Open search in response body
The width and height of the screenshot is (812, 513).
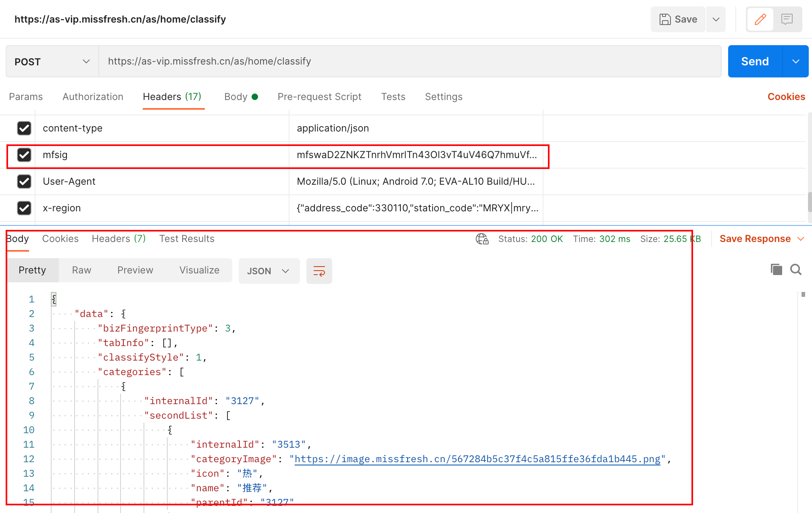(x=796, y=269)
